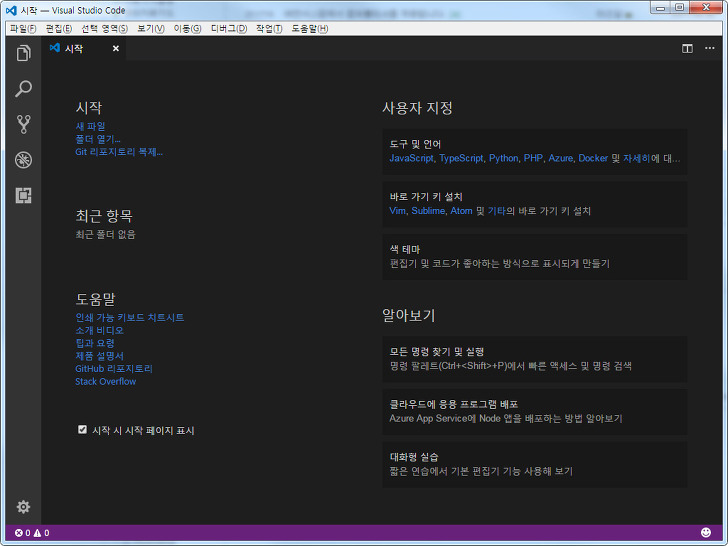The height and width of the screenshot is (546, 728).
Task: Open the 편집(E) menu
Action: coord(58,29)
